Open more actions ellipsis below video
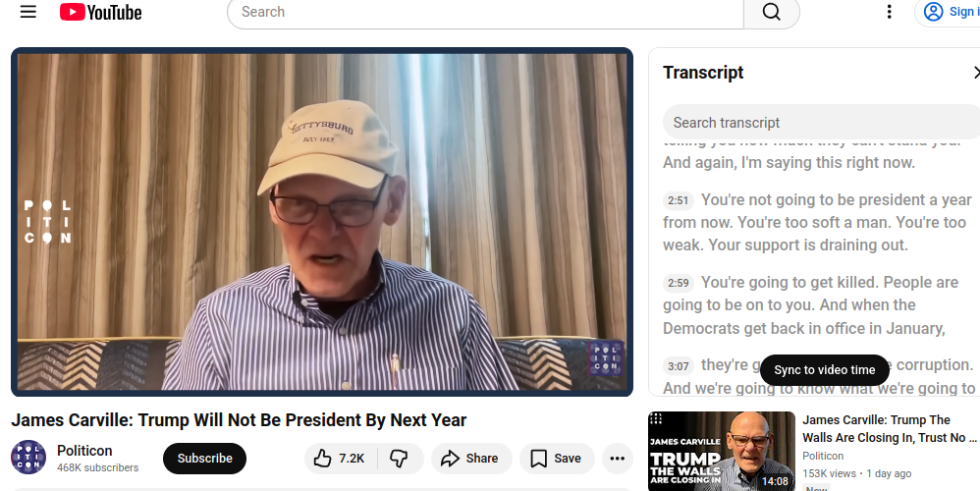The height and width of the screenshot is (491, 980). point(618,459)
